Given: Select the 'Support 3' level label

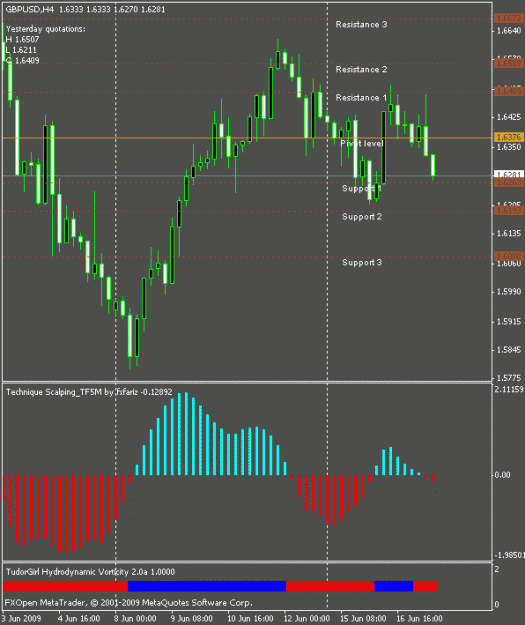Looking at the screenshot, I should pyautogui.click(x=362, y=262).
